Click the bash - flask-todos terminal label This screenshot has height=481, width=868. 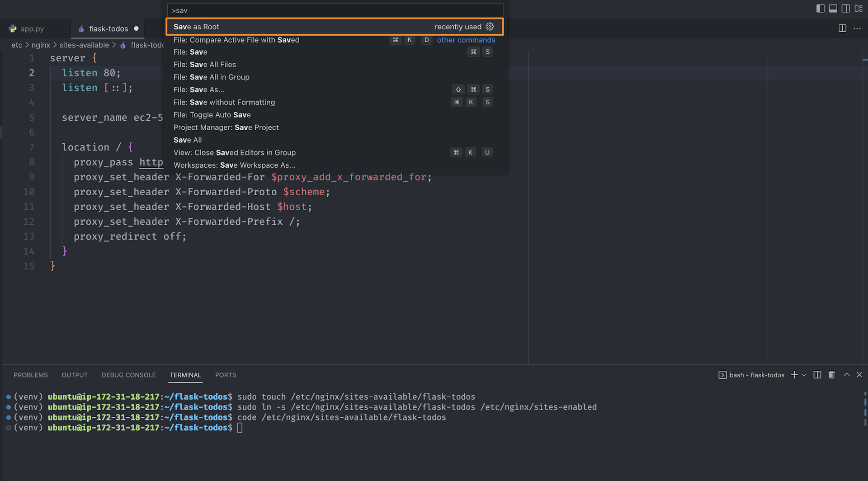tap(756, 375)
